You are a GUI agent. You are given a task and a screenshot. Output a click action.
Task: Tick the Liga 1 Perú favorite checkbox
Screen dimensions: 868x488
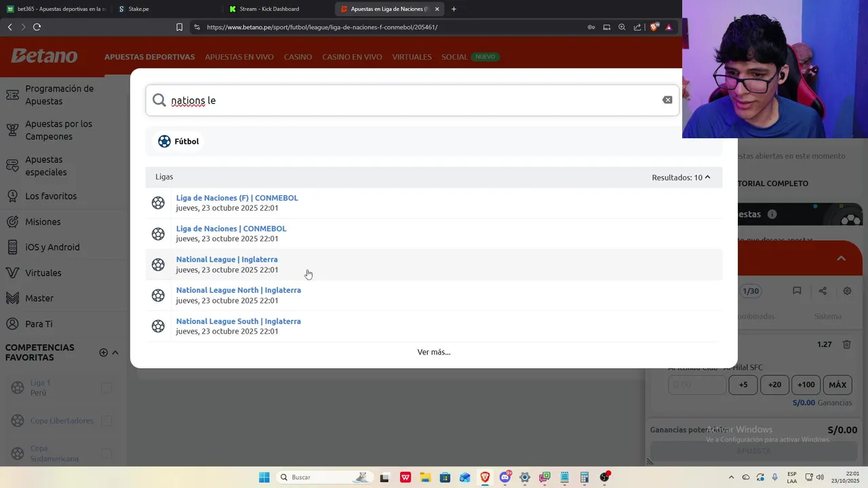pyautogui.click(x=106, y=388)
